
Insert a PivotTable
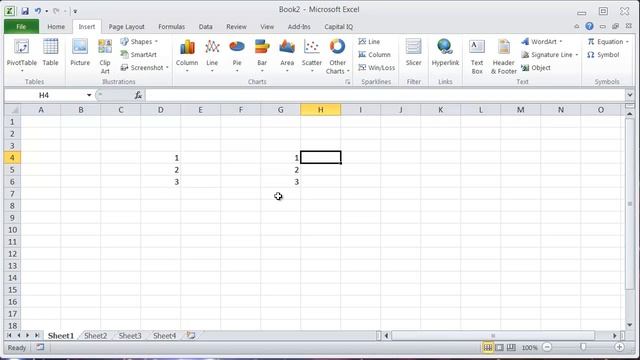[x=22, y=56]
